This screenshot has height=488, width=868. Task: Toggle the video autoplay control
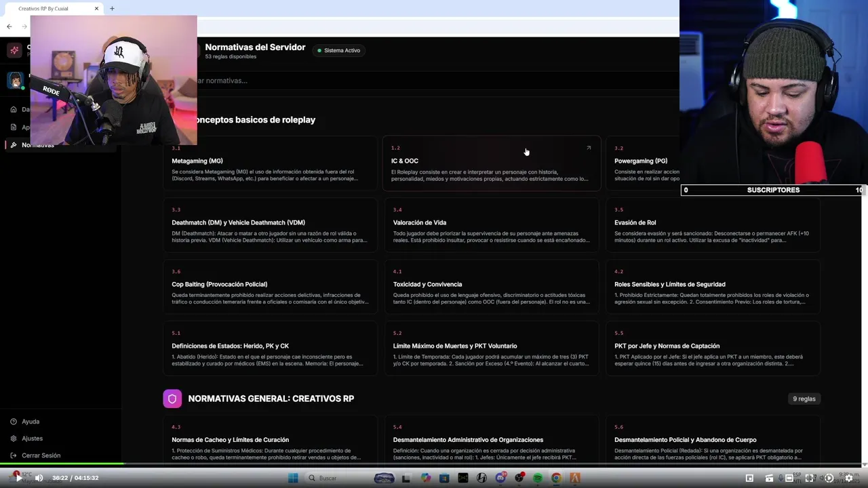pyautogui.click(x=829, y=478)
